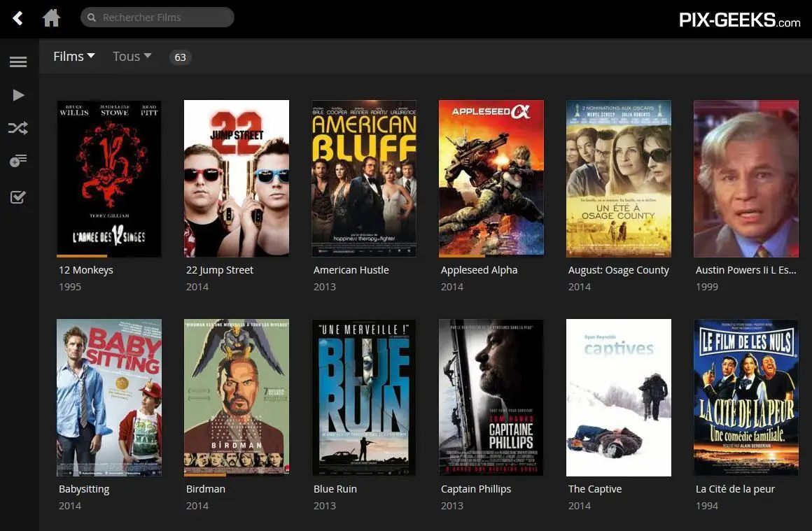Click the August: Osage County title link
Screen dimensions: 812x531
[618, 270]
